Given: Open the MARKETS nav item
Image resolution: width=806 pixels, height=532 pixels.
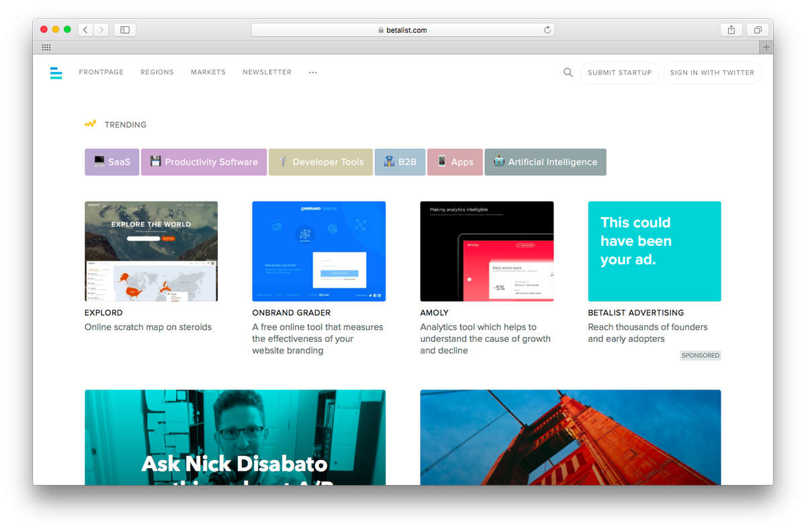Looking at the screenshot, I should 208,73.
